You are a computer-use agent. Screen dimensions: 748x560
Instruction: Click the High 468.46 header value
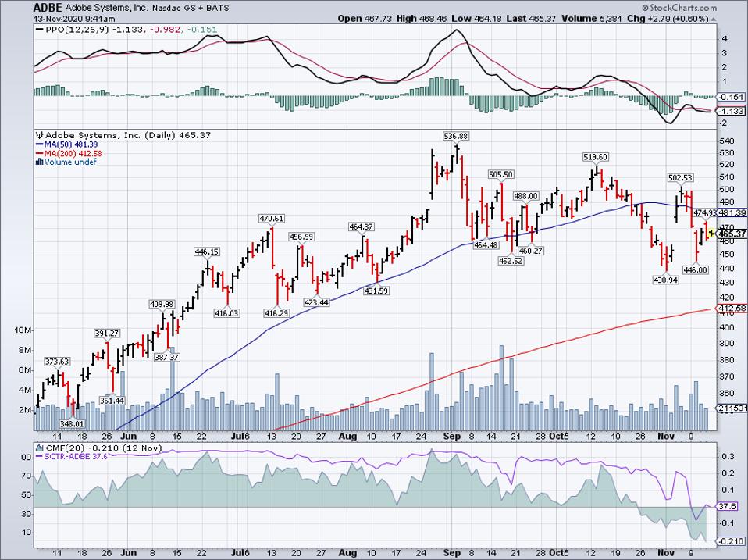422,19
